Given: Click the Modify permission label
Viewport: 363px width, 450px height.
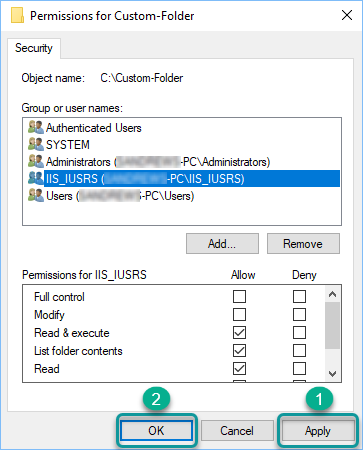Looking at the screenshot, I should (x=49, y=315).
